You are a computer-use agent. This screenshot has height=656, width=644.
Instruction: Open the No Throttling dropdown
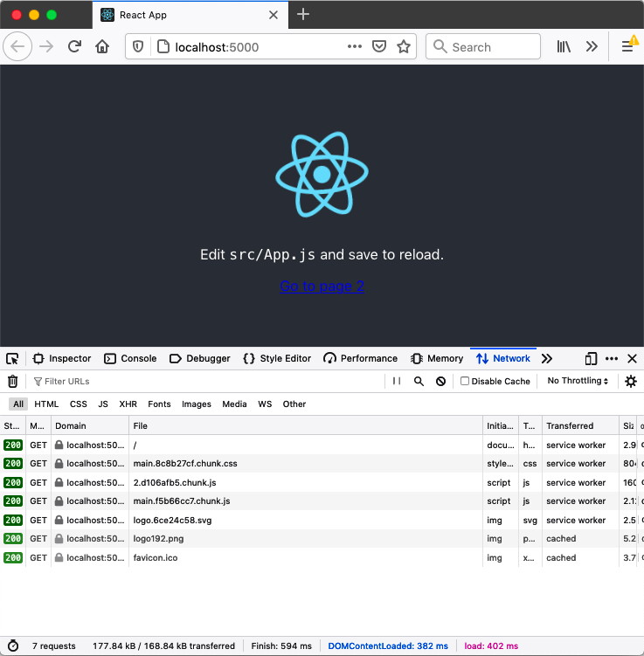coord(578,382)
